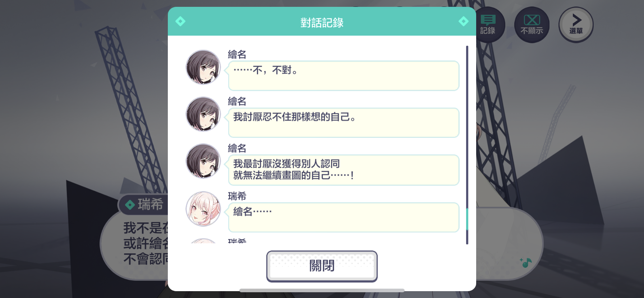The image size is (644, 298).
Task: Click the 對話記錄 title header
Action: click(322, 23)
